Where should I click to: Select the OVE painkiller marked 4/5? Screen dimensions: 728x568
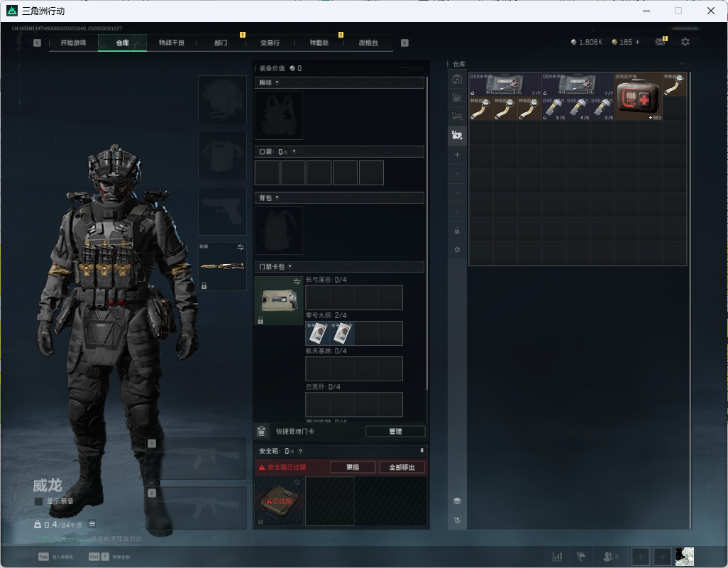tap(578, 109)
